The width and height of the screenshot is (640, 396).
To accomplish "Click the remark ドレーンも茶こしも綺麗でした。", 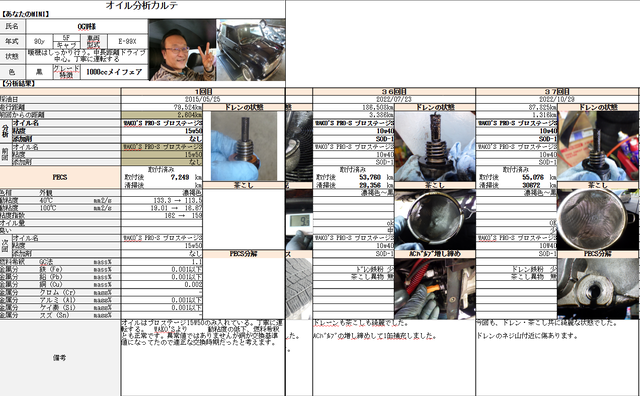I will tap(361, 323).
